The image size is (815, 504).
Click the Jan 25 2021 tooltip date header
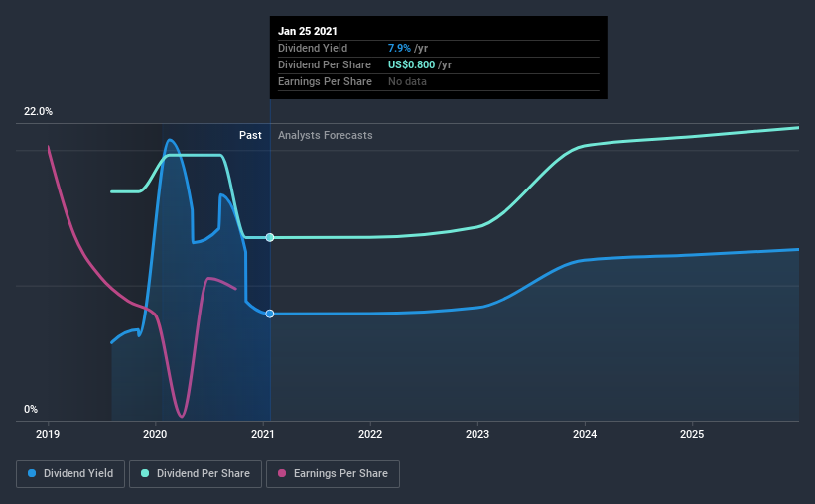307,31
